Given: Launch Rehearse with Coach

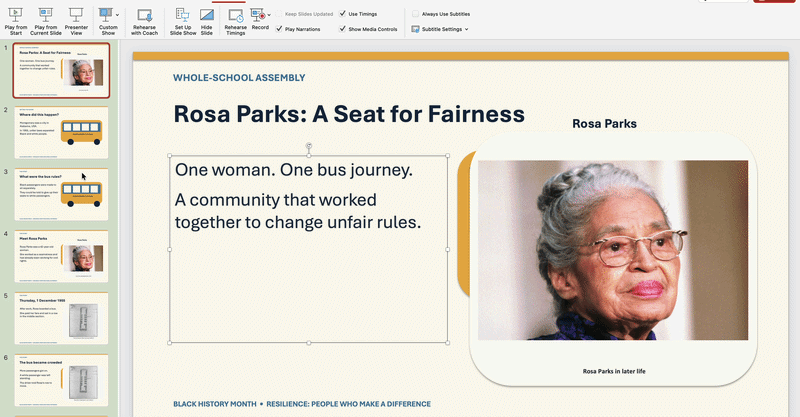Looking at the screenshot, I should pos(144,21).
